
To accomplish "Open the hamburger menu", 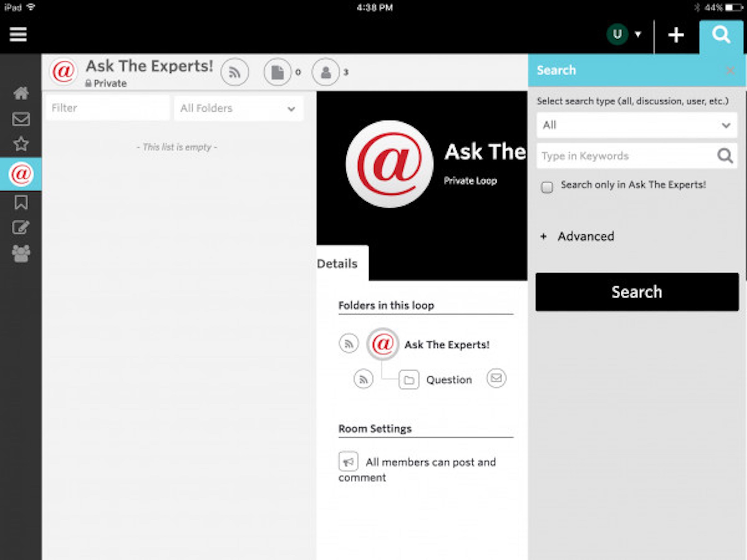I will pyautogui.click(x=18, y=34).
